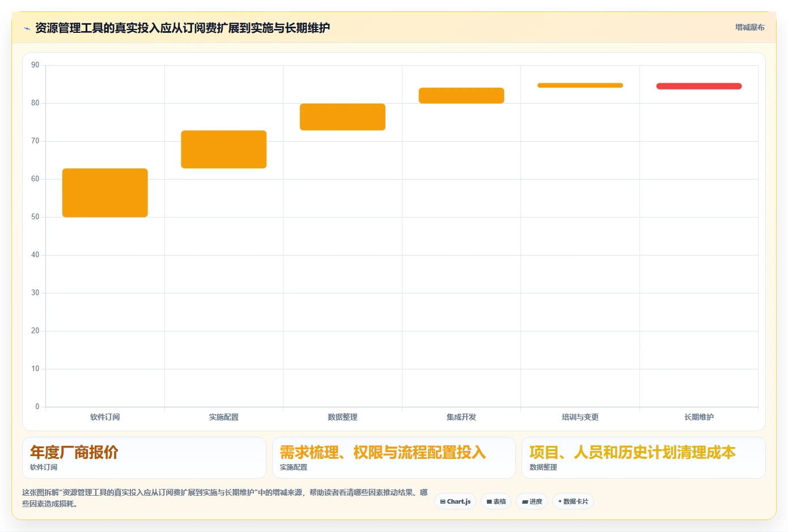Select the 培训与变更 thin orange bar
This screenshot has width=788, height=532.
click(x=580, y=86)
